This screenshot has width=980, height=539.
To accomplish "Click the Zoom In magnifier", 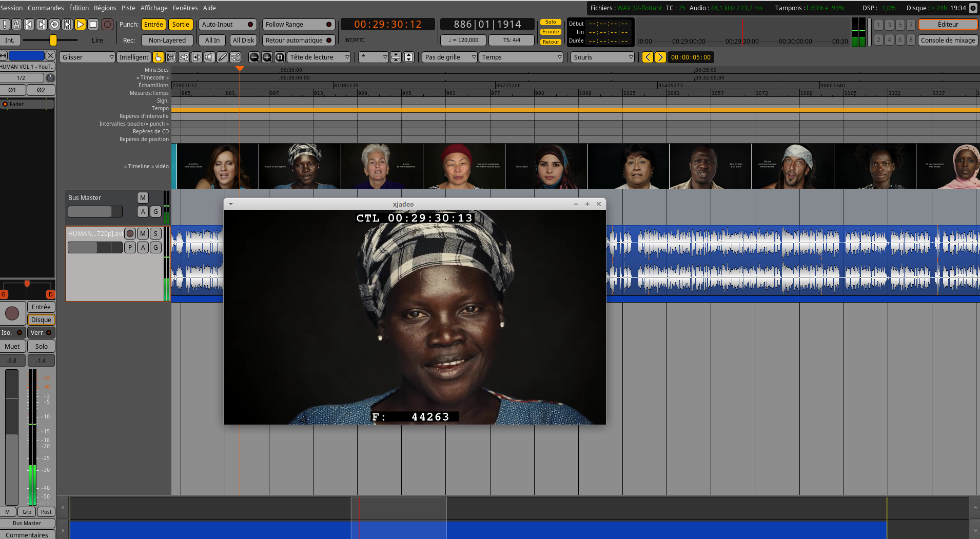I will coord(267,57).
